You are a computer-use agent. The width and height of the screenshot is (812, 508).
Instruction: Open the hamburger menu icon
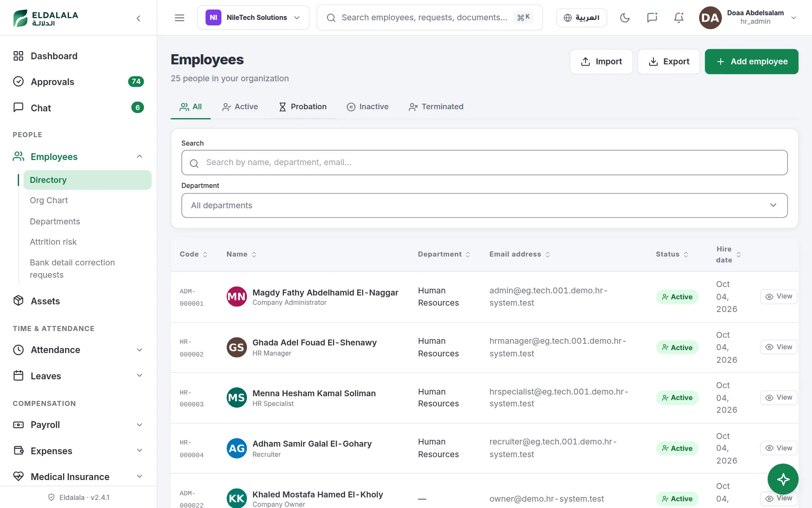pyautogui.click(x=179, y=18)
